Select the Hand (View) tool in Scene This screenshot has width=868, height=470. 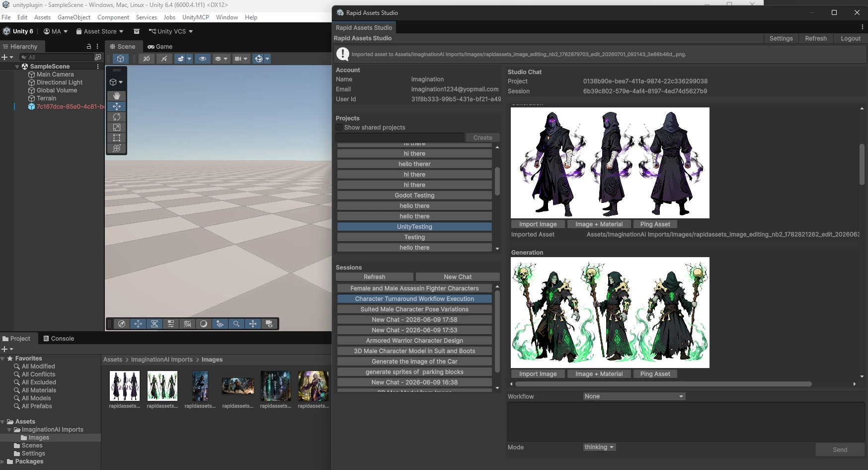point(117,96)
